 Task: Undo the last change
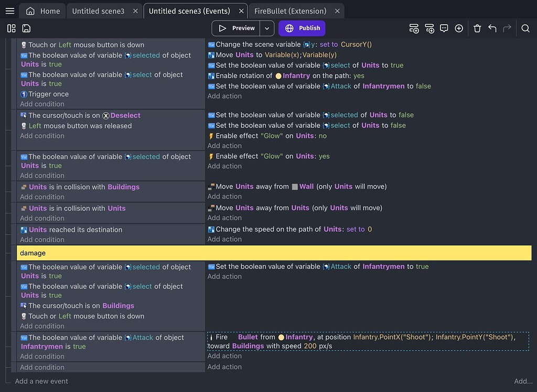[x=492, y=28]
